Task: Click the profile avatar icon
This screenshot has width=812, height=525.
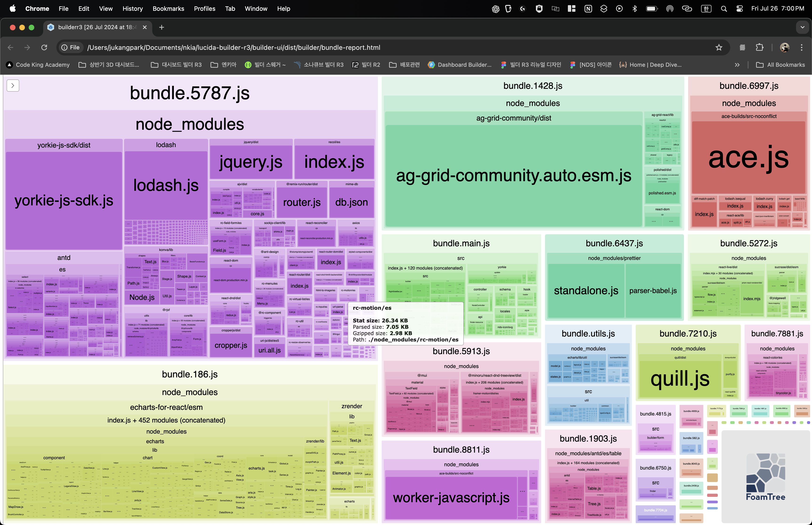Action: (785, 47)
